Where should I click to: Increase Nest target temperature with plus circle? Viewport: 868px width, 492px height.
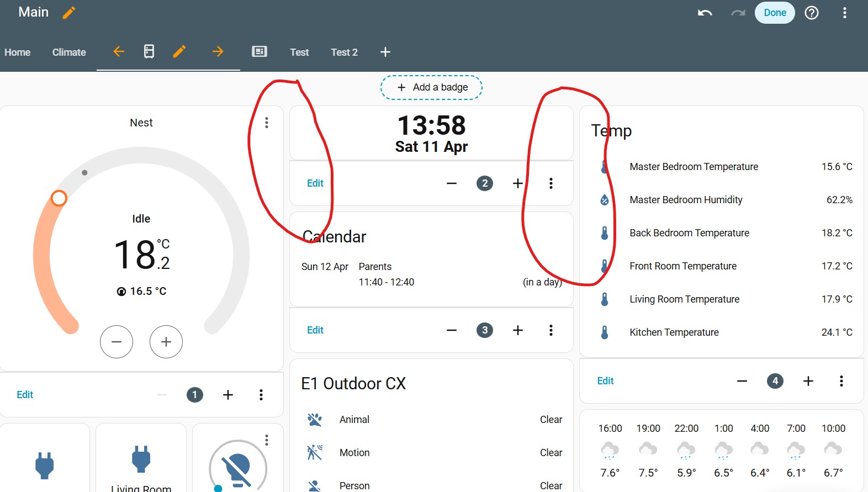[166, 342]
